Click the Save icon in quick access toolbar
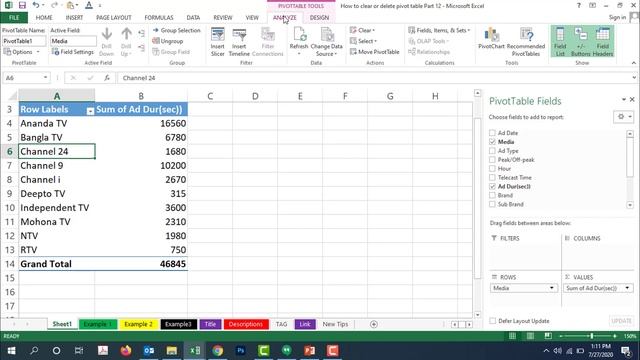The width and height of the screenshot is (640, 360). 22,5
